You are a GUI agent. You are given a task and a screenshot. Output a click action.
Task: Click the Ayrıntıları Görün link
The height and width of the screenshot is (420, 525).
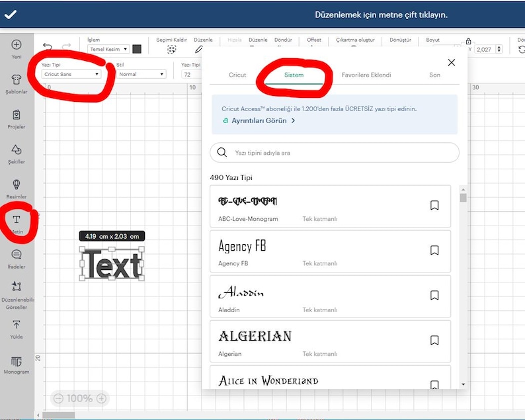tap(259, 120)
